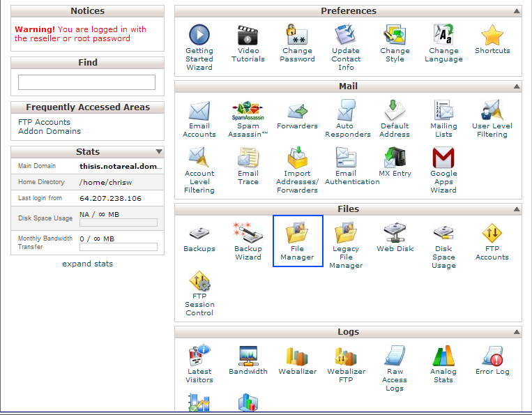532x415 pixels.
Task: Open the Error Log
Action: [492, 361]
